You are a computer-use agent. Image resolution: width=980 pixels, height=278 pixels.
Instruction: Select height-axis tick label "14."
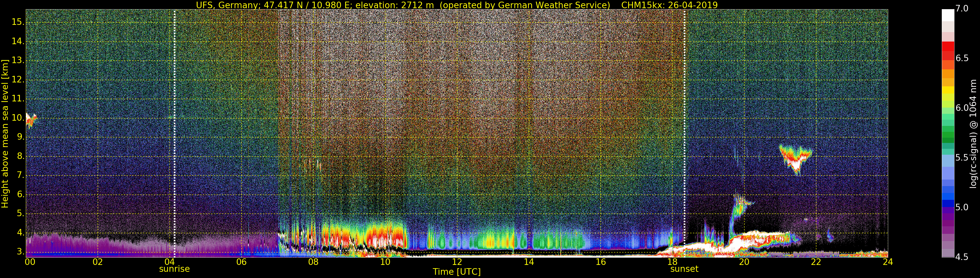click(x=18, y=42)
